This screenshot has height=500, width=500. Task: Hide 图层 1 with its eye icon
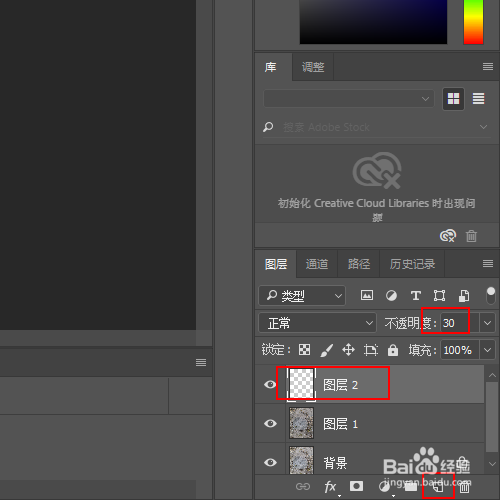tap(270, 424)
